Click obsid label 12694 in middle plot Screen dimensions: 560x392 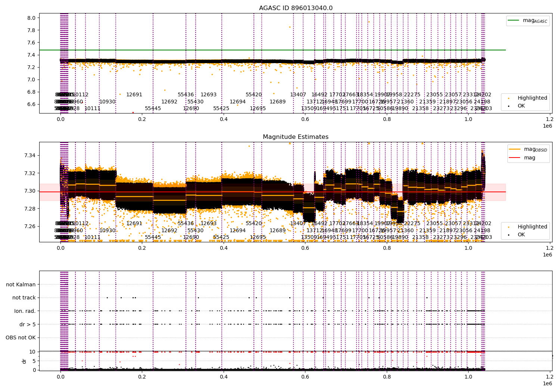[238, 230]
